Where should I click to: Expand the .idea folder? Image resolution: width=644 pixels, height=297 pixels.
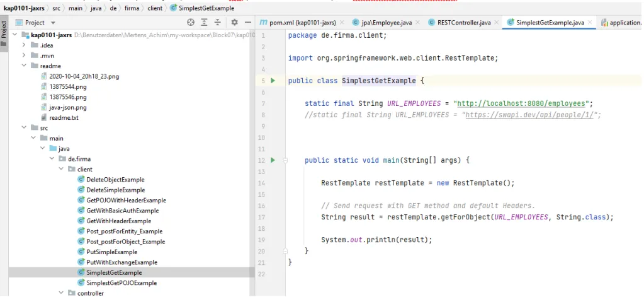click(24, 45)
